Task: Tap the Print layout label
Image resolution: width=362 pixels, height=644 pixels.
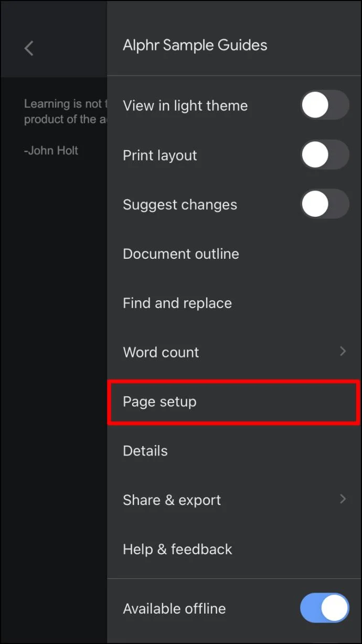Action: 160,156
